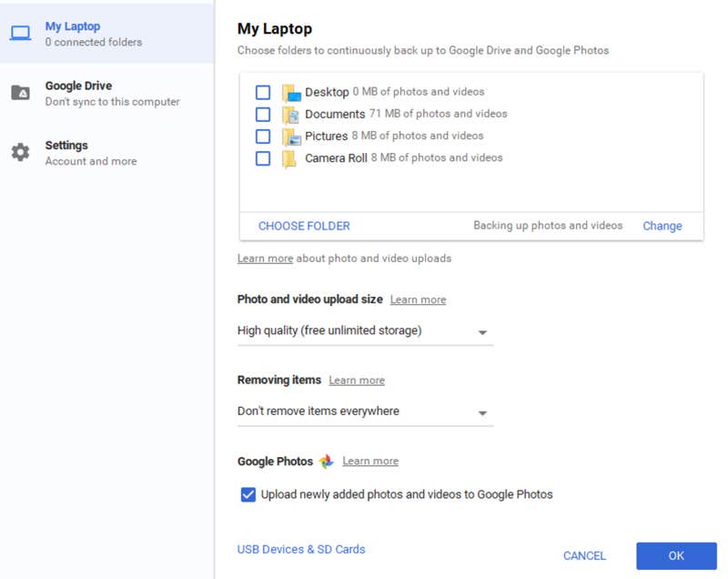This screenshot has height=579, width=728.
Task: Click the Google Drive folder icon
Action: (20, 93)
